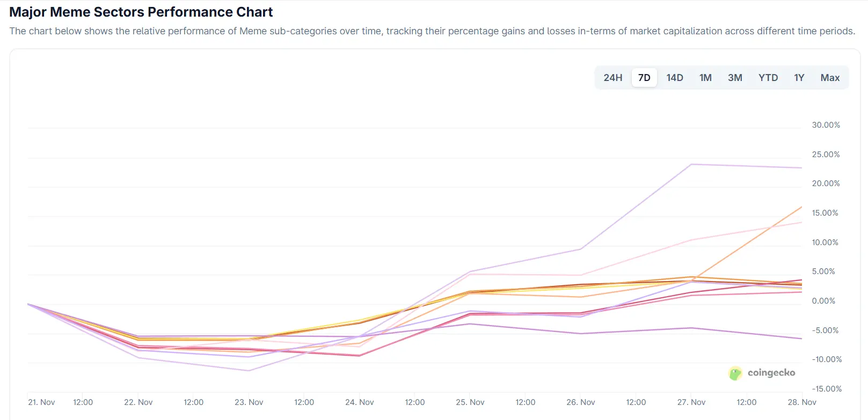Select YTD time period
The width and height of the screenshot is (868, 420).
768,78
